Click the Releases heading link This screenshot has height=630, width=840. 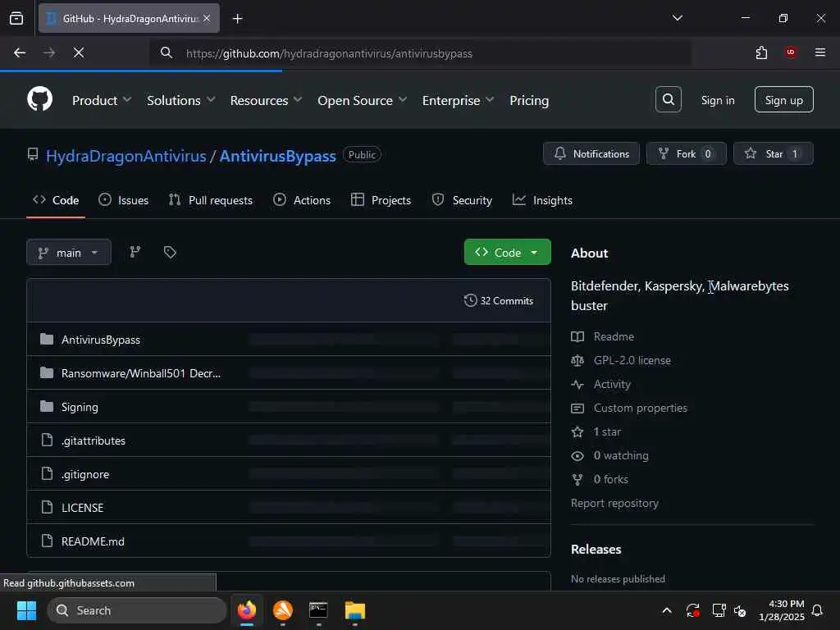pos(596,549)
